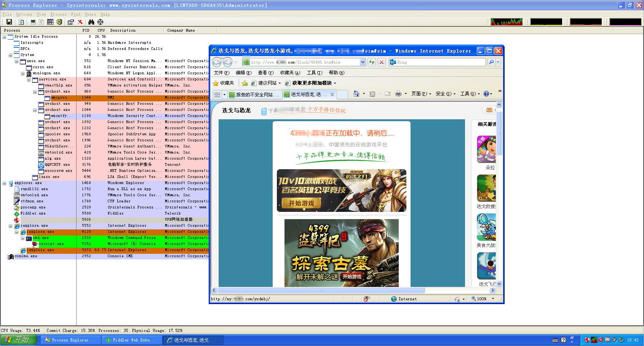Collapse the services.exe tree node
Viewport: 644px width, 346px height.
(x=29, y=80)
